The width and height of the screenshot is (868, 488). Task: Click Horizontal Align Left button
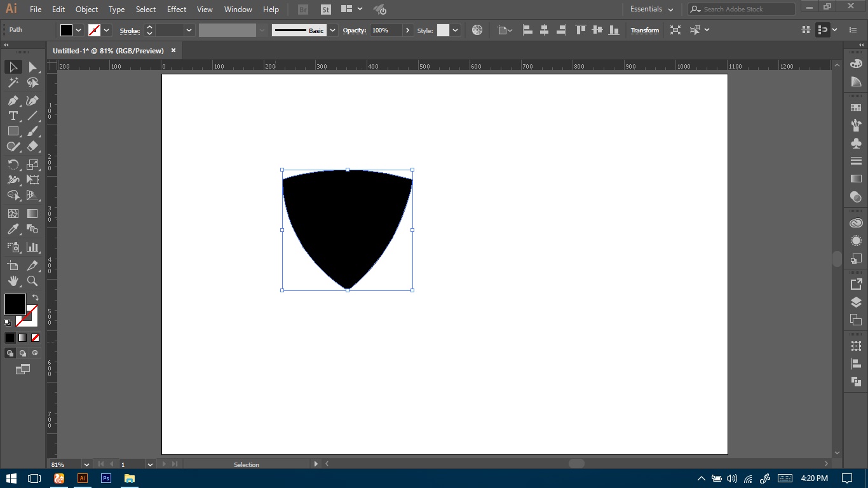pos(527,30)
